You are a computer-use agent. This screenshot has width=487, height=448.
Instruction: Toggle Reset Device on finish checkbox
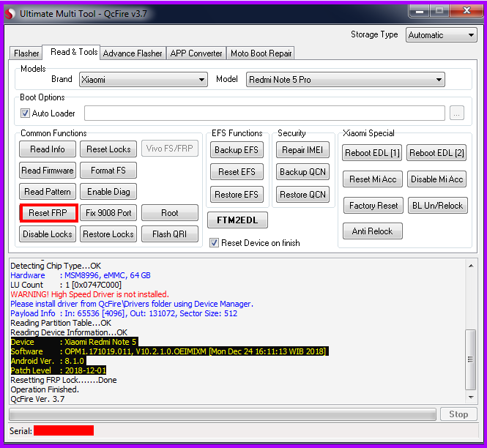[214, 243]
